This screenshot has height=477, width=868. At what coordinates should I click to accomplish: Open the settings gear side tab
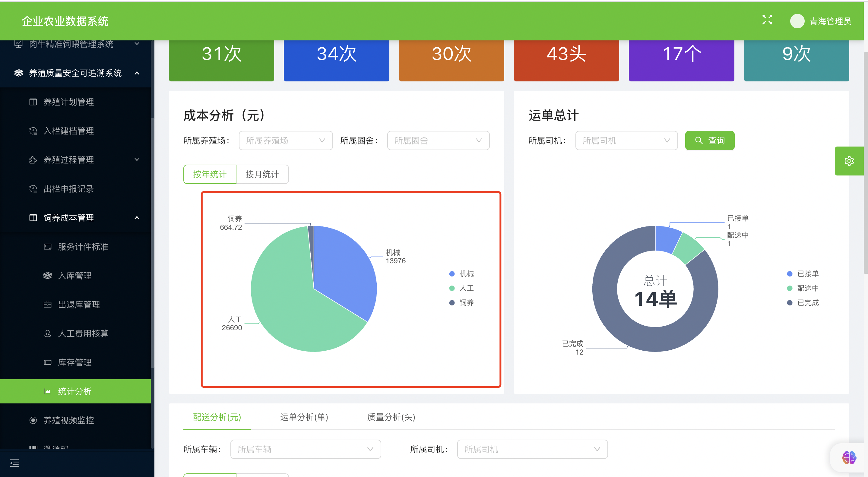pos(849,161)
